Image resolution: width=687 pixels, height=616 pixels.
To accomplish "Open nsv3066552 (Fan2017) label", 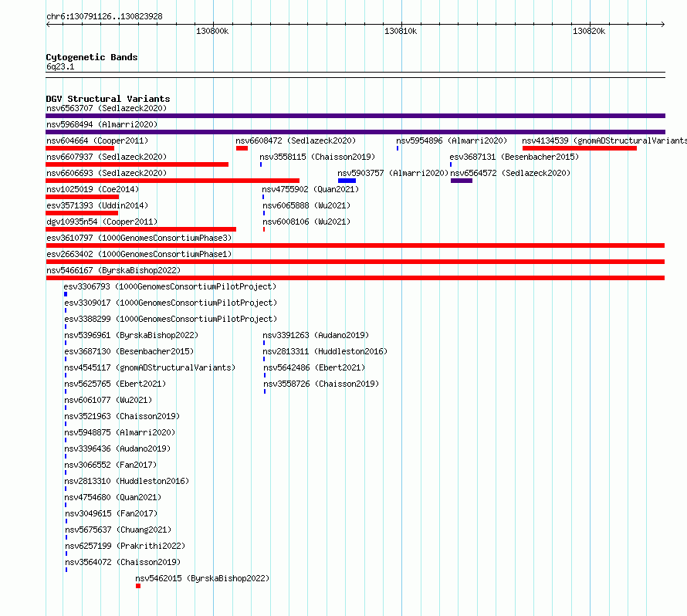I will [110, 465].
